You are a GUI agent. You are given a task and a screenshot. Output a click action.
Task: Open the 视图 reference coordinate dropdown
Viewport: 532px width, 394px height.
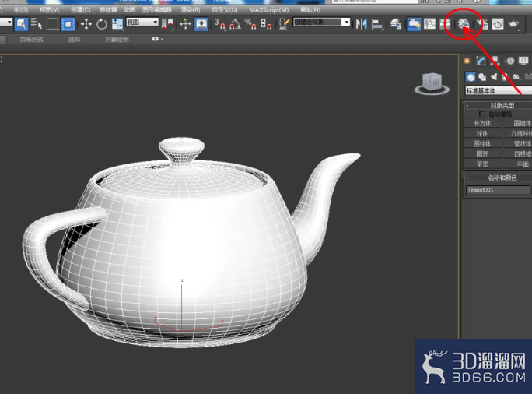142,23
